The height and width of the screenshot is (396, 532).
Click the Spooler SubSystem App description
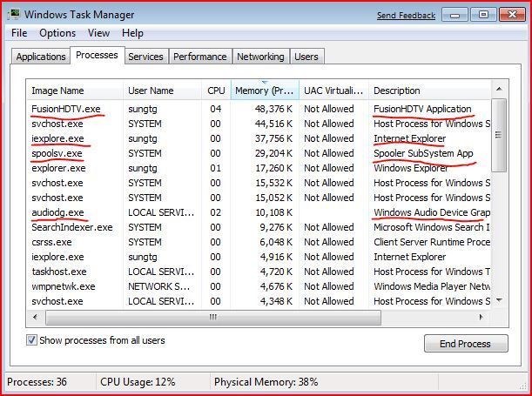coord(423,153)
